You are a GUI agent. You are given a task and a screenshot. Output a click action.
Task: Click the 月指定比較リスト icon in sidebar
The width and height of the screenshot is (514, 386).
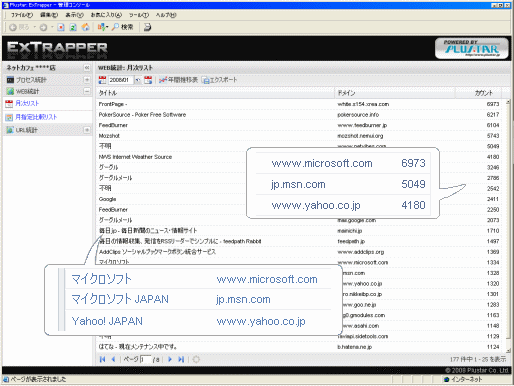coord(9,117)
